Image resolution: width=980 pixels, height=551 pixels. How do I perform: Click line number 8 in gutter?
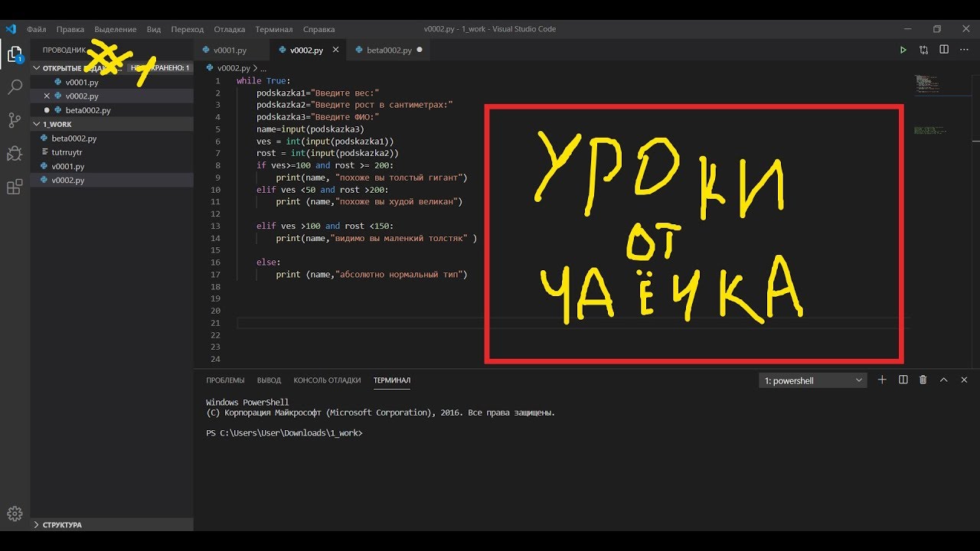coord(218,165)
